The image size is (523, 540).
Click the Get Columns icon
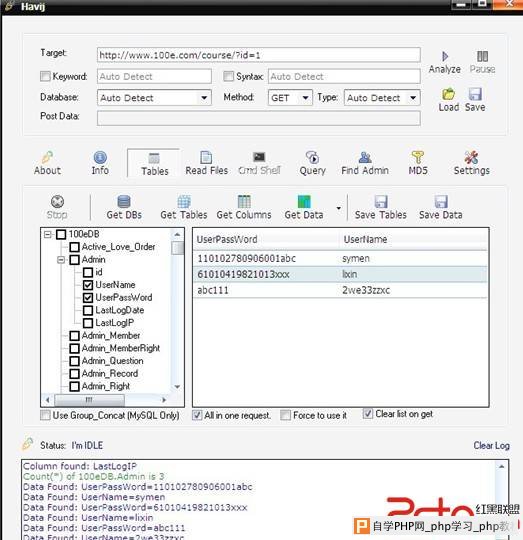[244, 202]
